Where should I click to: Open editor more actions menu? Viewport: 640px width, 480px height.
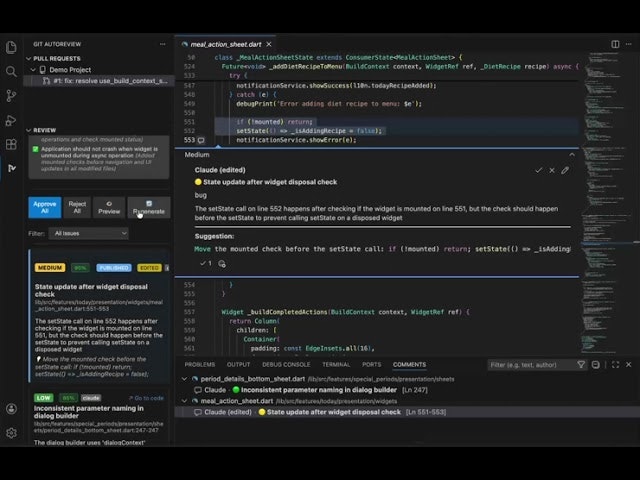tap(629, 44)
